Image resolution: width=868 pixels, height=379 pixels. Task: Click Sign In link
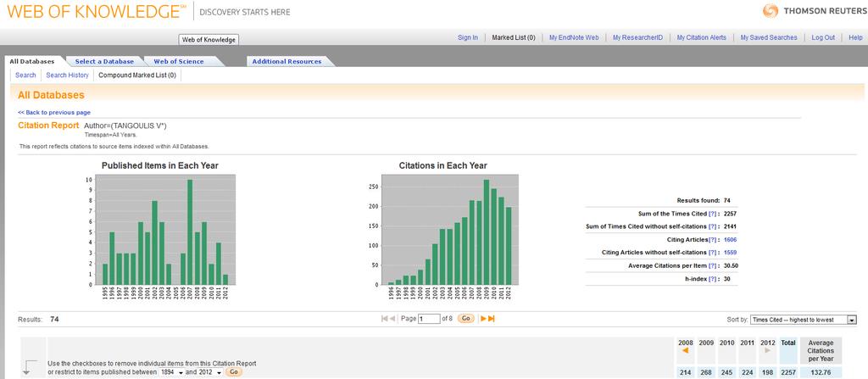[x=468, y=37]
